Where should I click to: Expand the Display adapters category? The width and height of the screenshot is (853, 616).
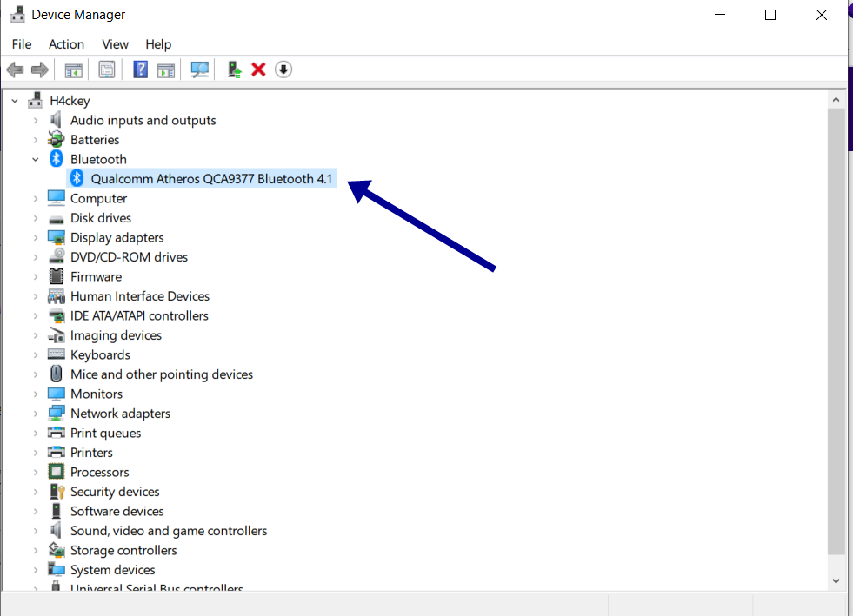point(36,237)
